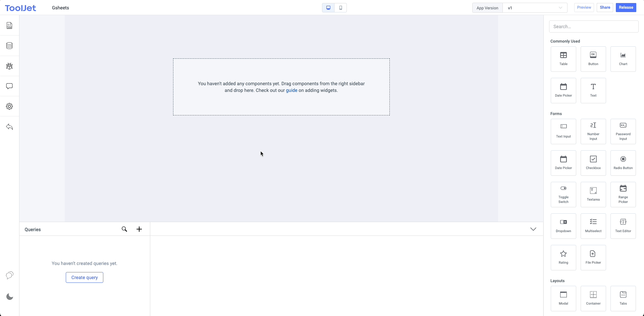
Task: Switch to desktop layout view
Action: (x=328, y=8)
